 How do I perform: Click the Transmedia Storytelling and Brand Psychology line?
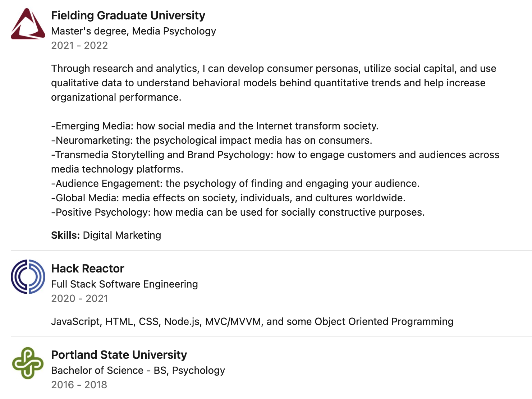(x=275, y=155)
